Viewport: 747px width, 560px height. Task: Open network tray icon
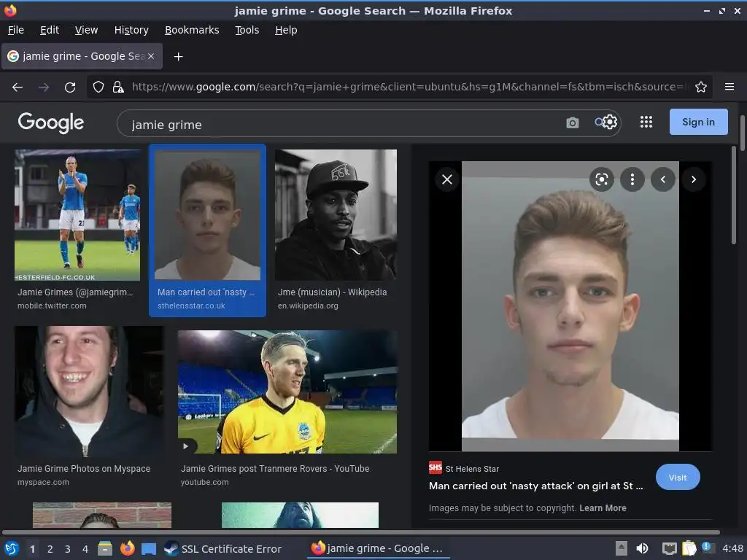(670, 548)
